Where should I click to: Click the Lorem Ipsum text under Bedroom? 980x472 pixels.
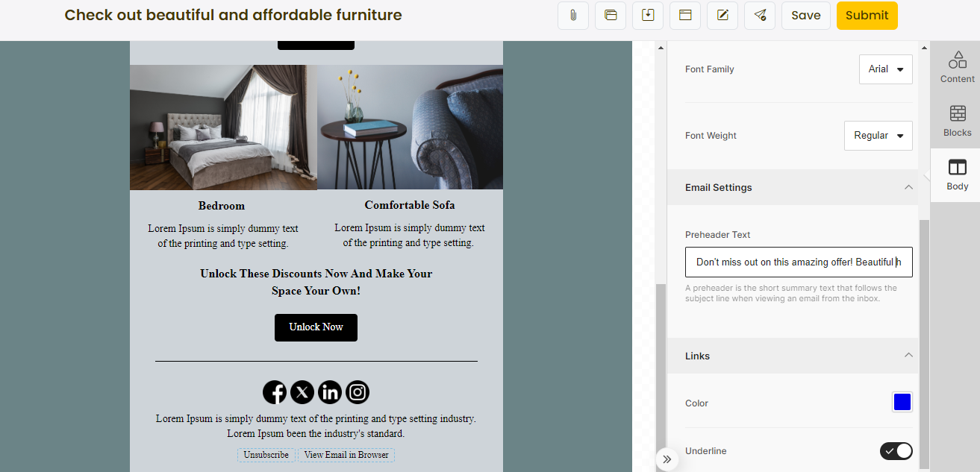click(x=223, y=236)
